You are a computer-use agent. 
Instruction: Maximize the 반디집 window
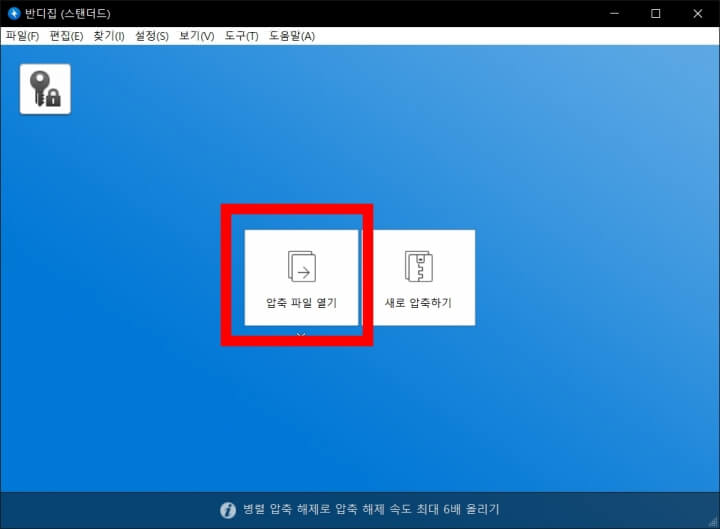click(656, 13)
